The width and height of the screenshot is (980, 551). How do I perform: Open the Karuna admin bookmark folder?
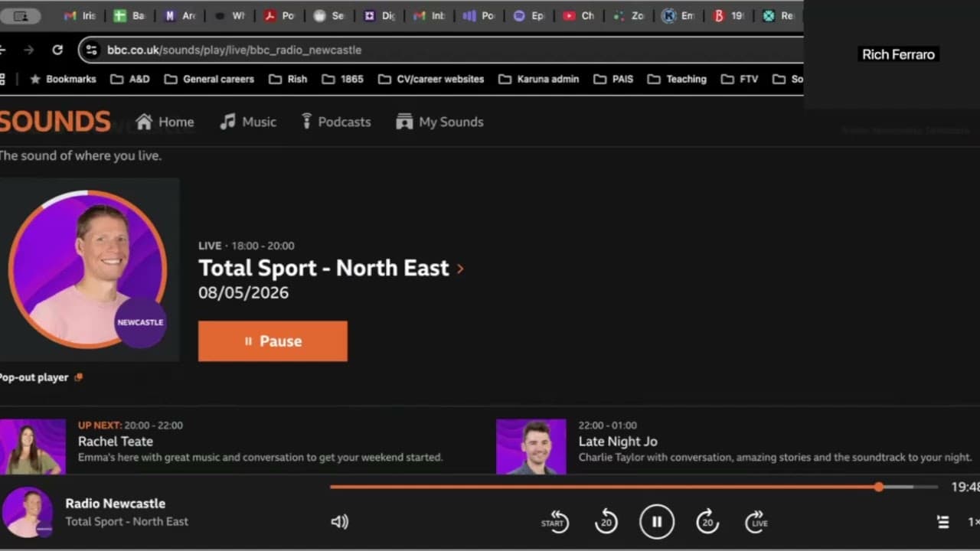coord(538,79)
